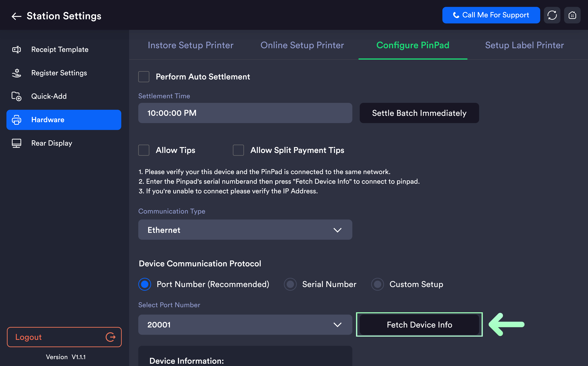Switch to the Instore Setup Printer tab
588x366 pixels.
click(x=191, y=45)
